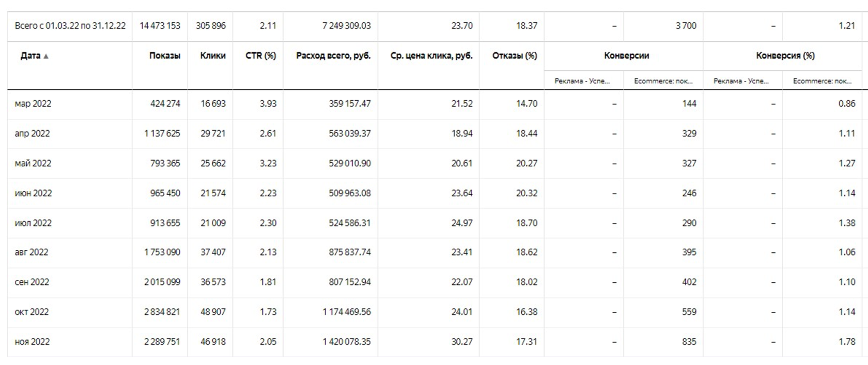Open the авг 2022 row
Viewport: 868px width, 365px height.
pos(32,252)
